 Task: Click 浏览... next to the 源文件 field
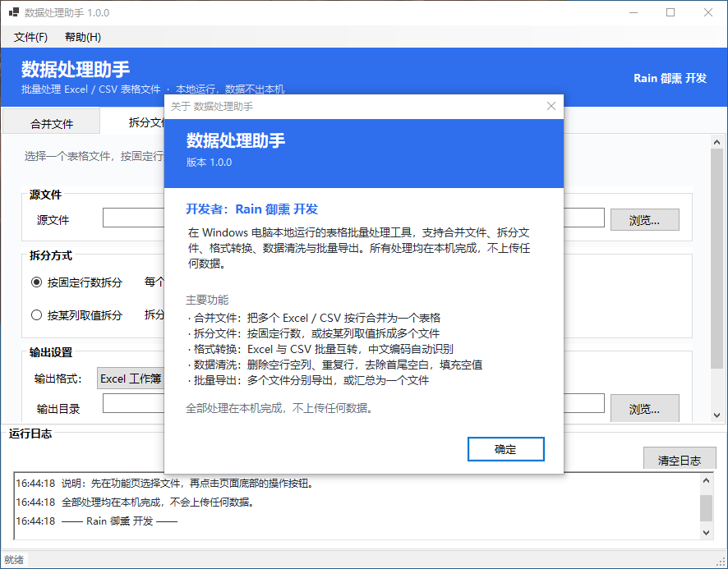tap(644, 220)
